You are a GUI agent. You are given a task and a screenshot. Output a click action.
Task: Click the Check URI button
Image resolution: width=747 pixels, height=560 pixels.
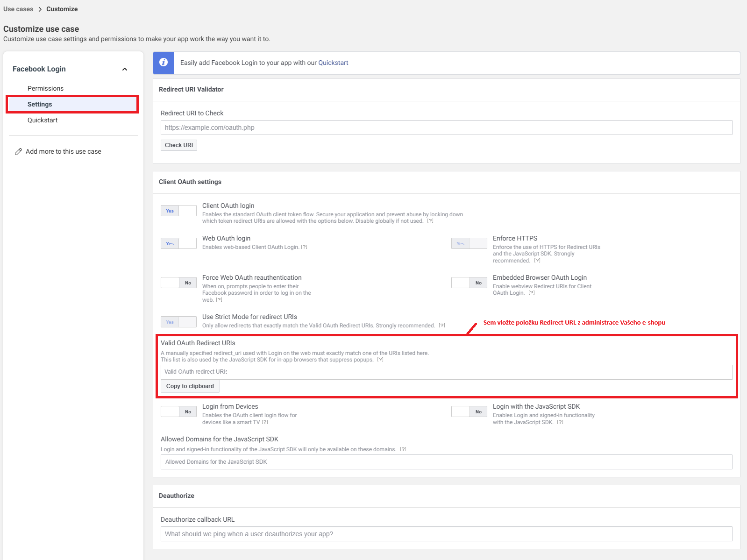click(179, 145)
